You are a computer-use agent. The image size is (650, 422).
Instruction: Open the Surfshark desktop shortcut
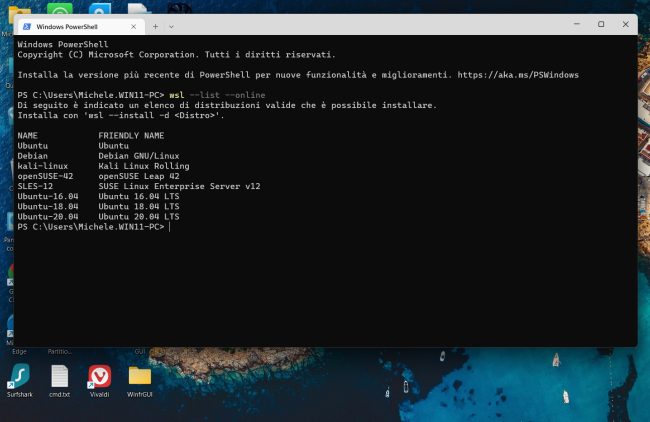click(x=19, y=380)
